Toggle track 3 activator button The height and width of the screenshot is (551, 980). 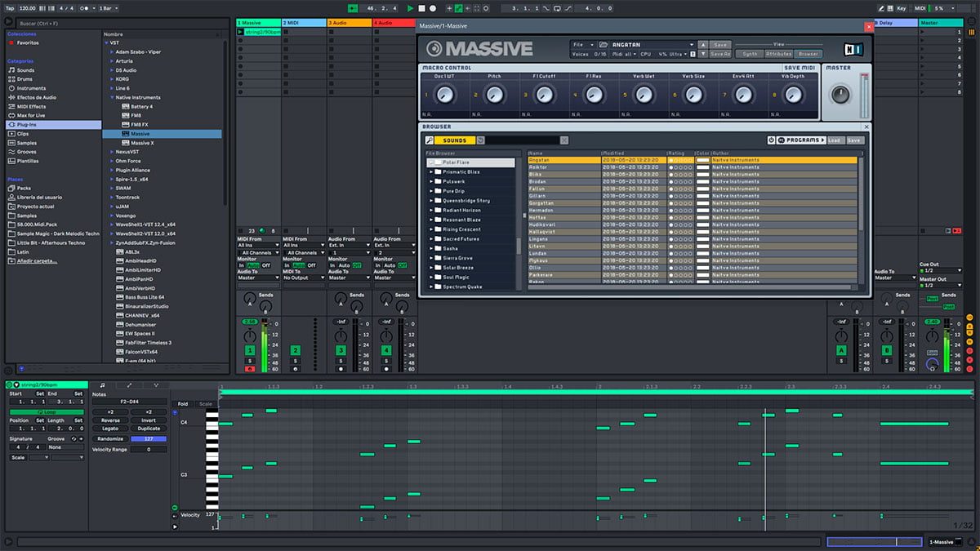coord(341,350)
